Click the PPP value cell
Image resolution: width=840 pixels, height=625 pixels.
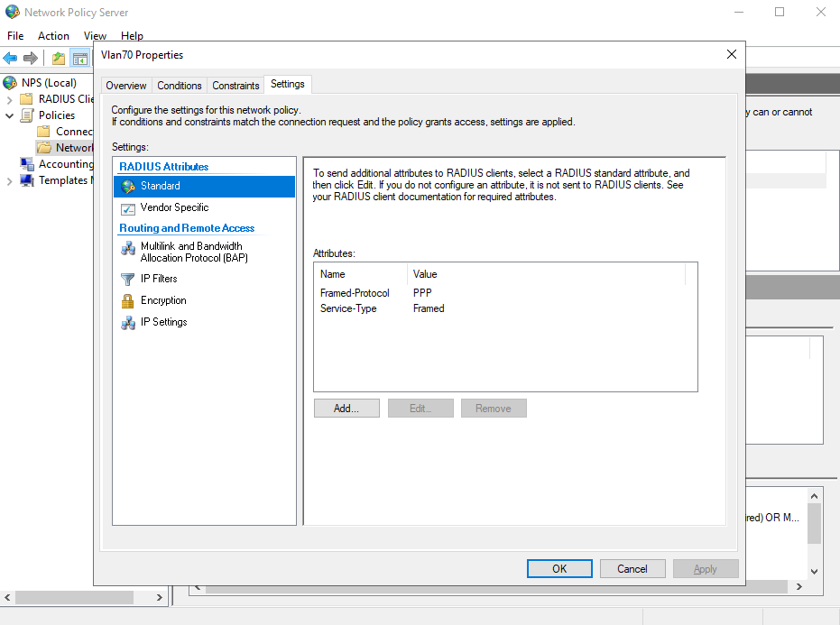point(422,293)
